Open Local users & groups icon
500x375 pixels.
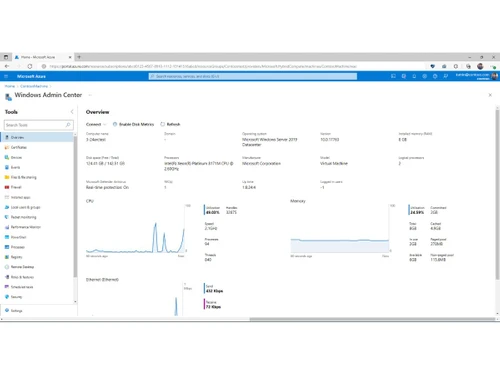7,207
